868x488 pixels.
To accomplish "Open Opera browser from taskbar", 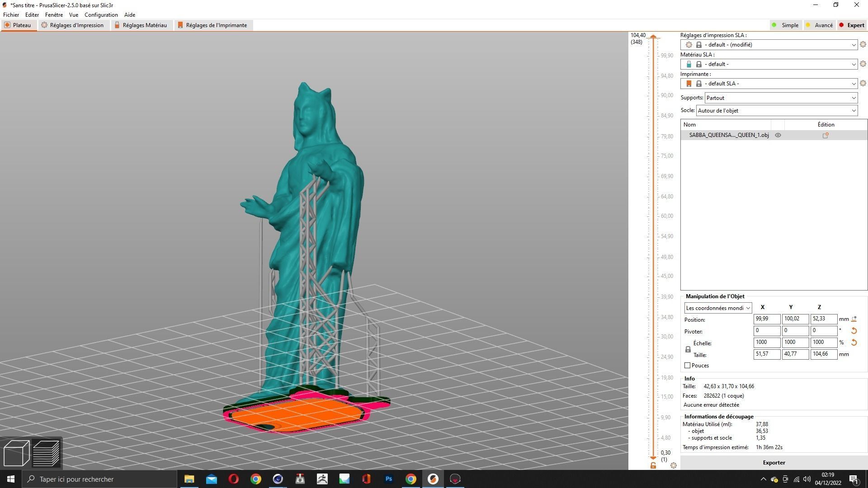I will tap(233, 479).
